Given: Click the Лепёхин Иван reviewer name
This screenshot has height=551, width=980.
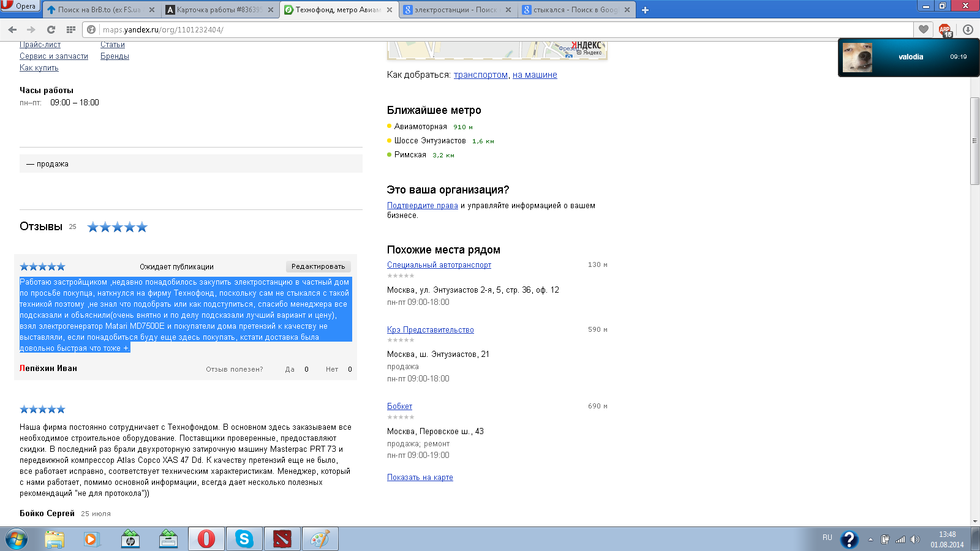Looking at the screenshot, I should 48,369.
